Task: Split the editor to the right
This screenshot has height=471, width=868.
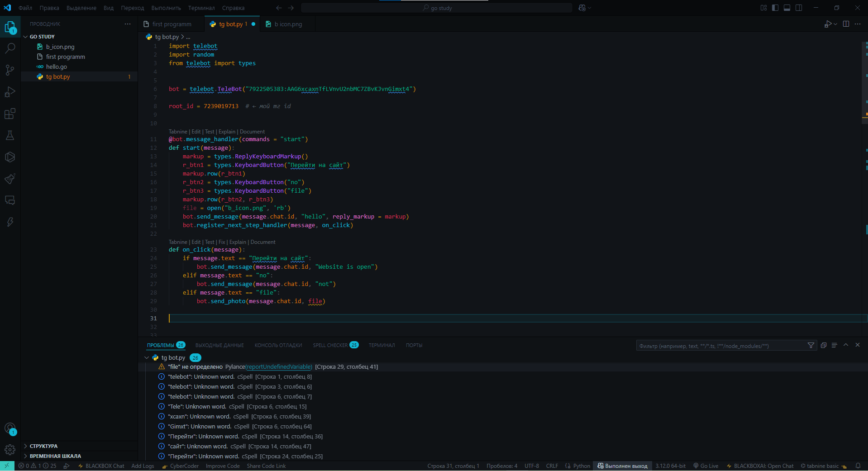Action: click(846, 24)
